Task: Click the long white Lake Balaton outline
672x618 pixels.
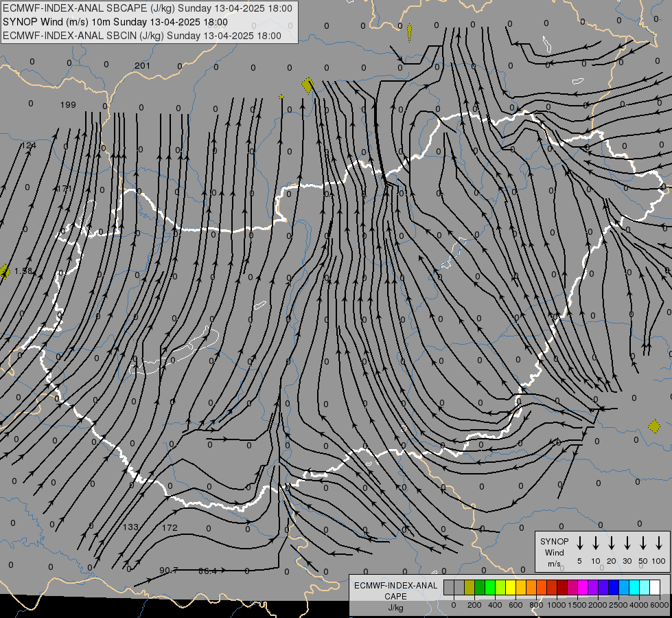Action: (174, 352)
